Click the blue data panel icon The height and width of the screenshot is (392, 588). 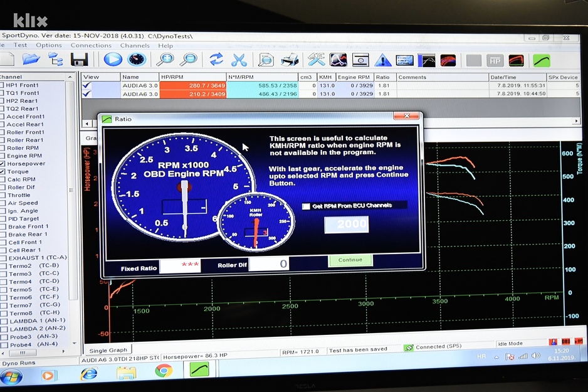pyautogui.click(x=404, y=60)
